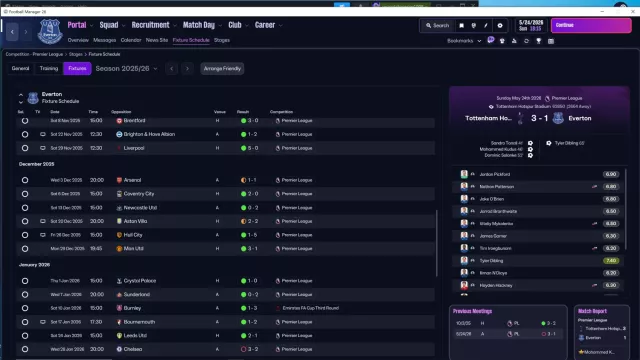Select the Newcastle Utd fixture radio button
Image resolution: width=640 pixels, height=360 pixels.
[25, 208]
